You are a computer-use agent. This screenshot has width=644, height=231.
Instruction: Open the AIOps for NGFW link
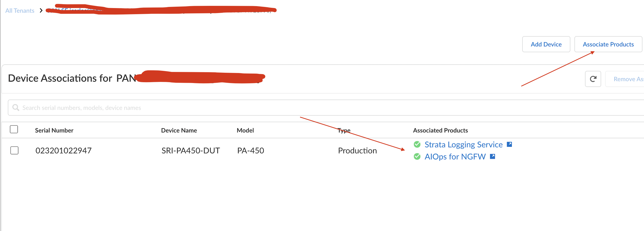(455, 157)
